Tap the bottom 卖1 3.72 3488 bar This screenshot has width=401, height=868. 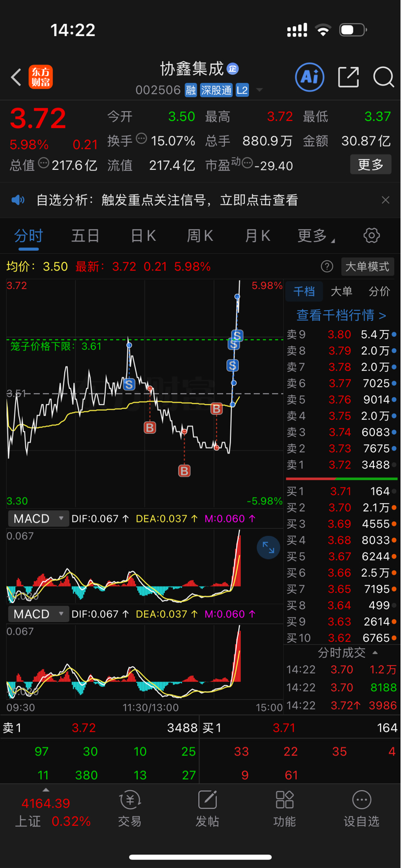pyautogui.click(x=100, y=728)
